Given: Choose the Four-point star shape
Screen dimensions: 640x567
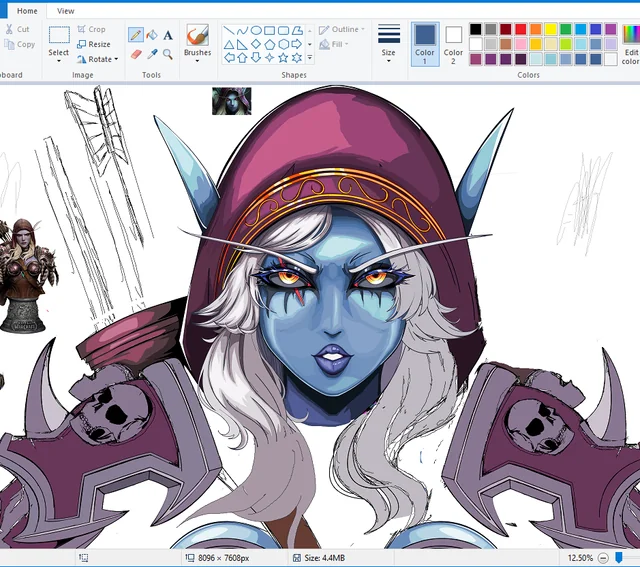Looking at the screenshot, I should tap(269, 58).
